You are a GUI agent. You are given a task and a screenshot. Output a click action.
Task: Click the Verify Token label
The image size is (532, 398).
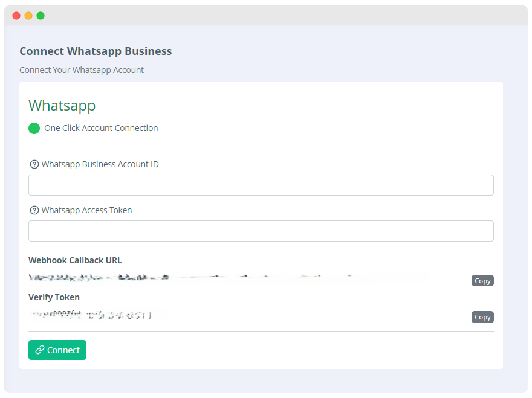pyautogui.click(x=54, y=297)
